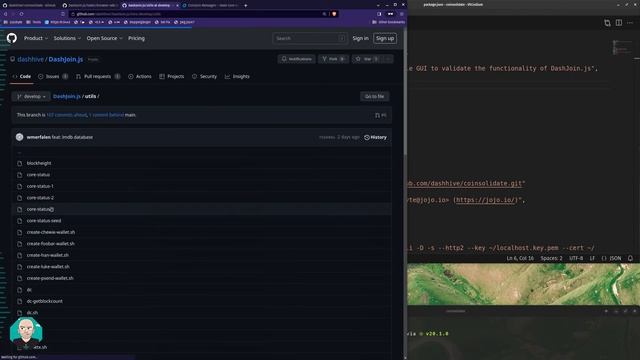Switch to the Security tab
This screenshot has width=640, height=360.
tap(204, 76)
